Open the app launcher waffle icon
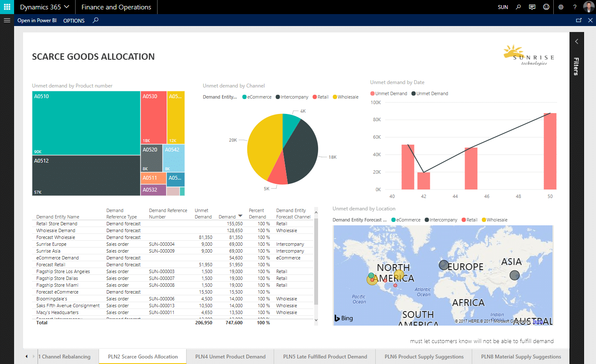The image size is (596, 364). (x=7, y=7)
